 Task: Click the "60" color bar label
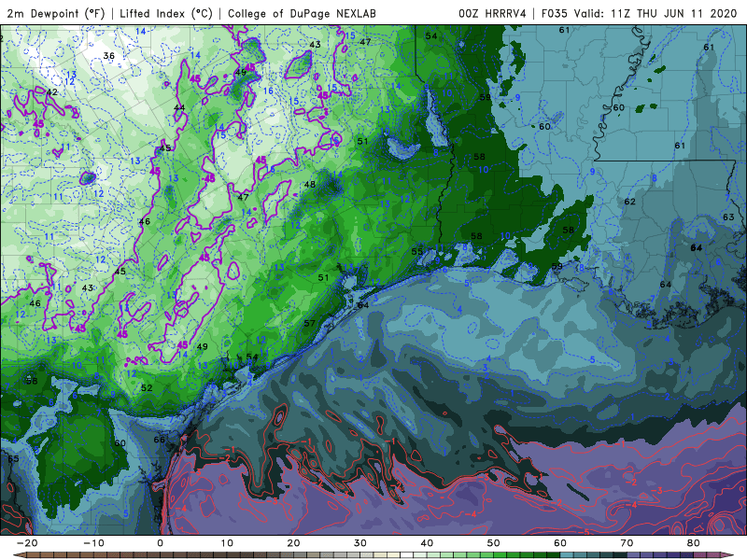tap(560, 543)
